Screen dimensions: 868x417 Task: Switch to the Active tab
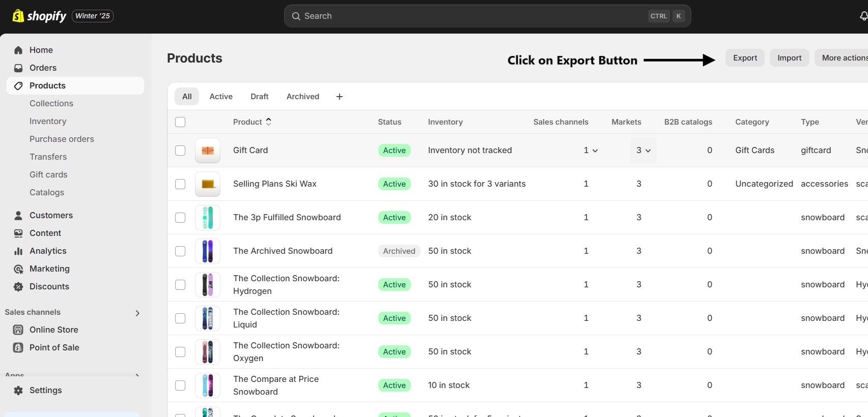pos(221,97)
